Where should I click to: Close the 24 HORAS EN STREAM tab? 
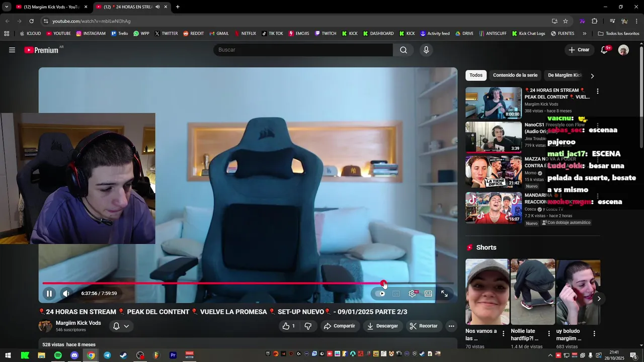166,7
